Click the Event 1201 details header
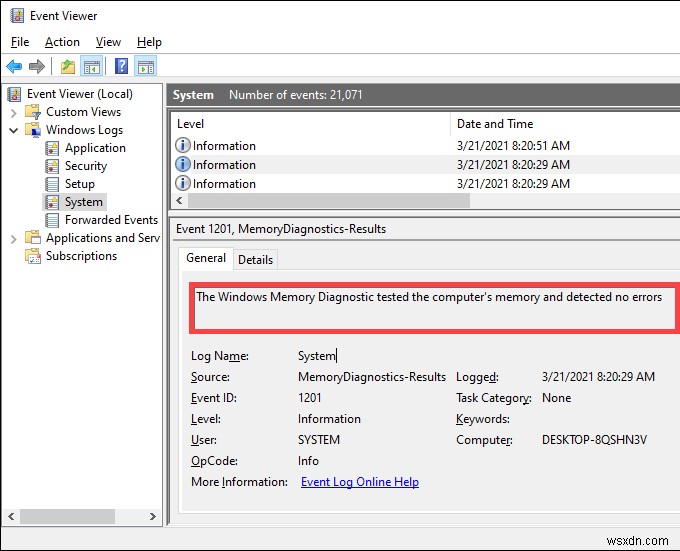The image size is (680, 551). [281, 229]
